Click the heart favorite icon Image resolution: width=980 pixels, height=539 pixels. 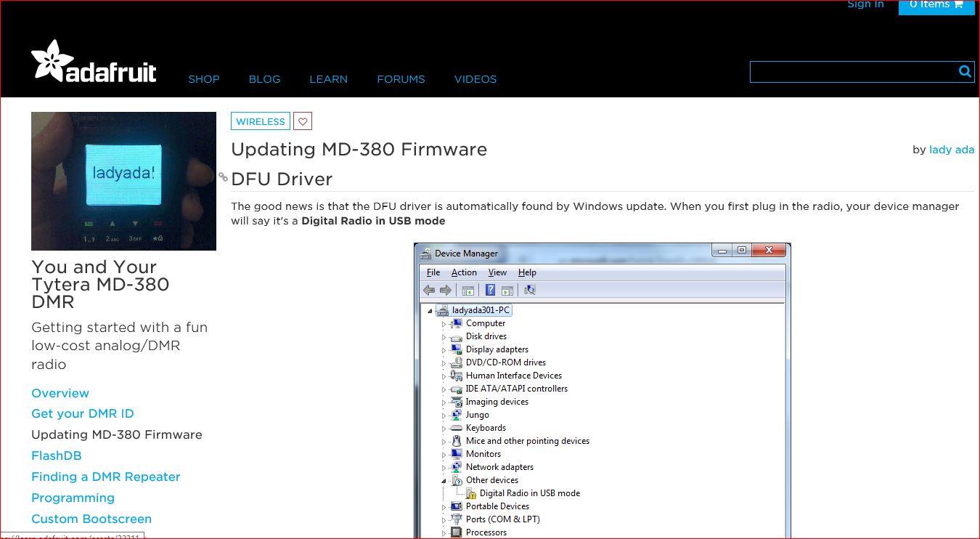click(x=303, y=121)
